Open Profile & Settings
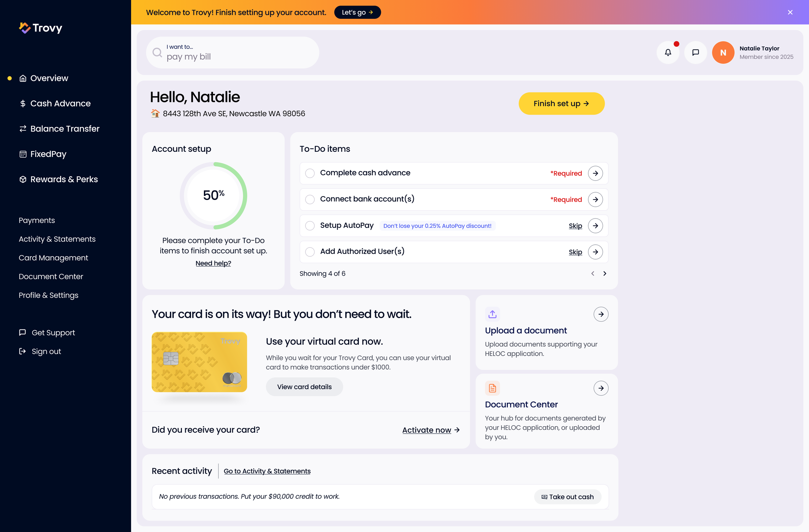The height and width of the screenshot is (532, 809). point(49,295)
